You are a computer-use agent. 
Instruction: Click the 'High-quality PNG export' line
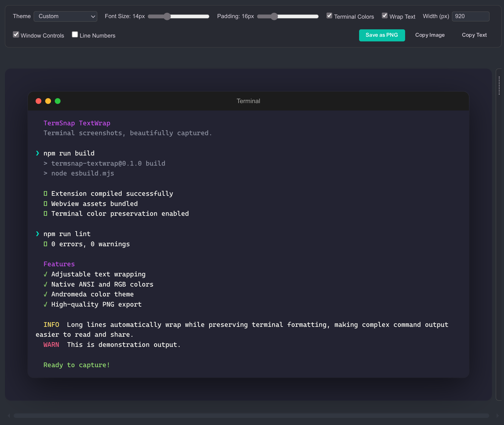(x=96, y=304)
